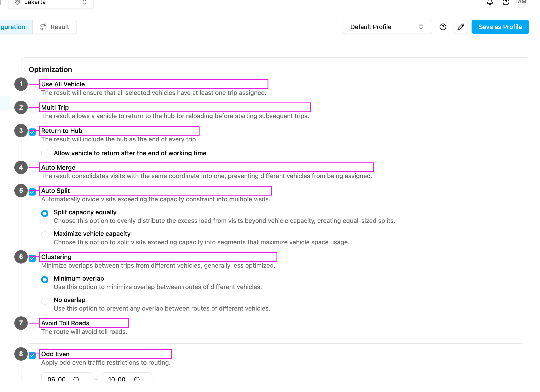Click the Result tab route icon
540x392 pixels.
[x=43, y=27]
